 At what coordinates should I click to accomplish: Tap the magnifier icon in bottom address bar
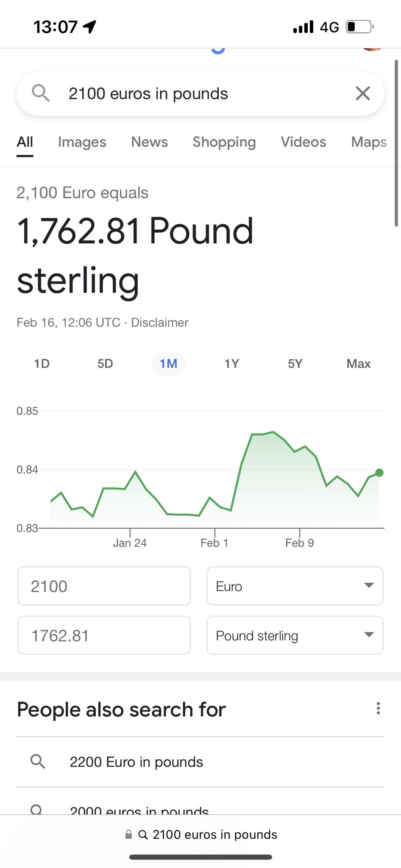point(143,835)
